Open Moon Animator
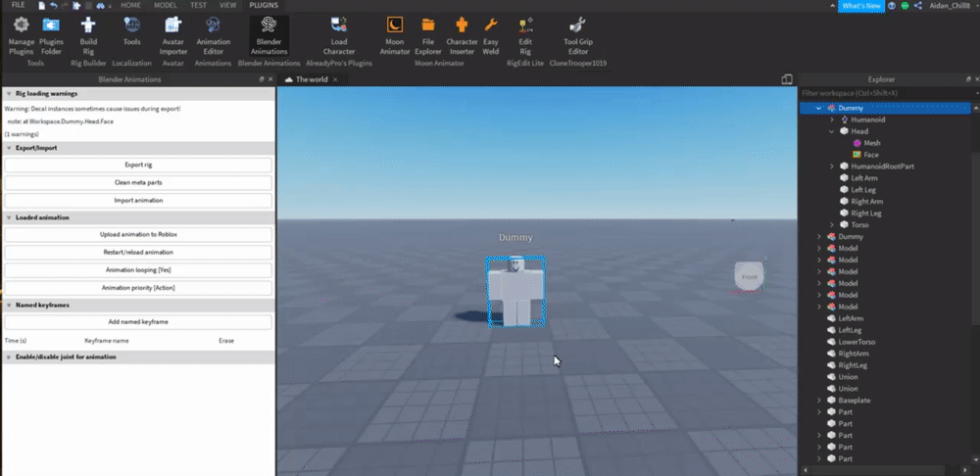This screenshot has width=980, height=476. click(394, 36)
